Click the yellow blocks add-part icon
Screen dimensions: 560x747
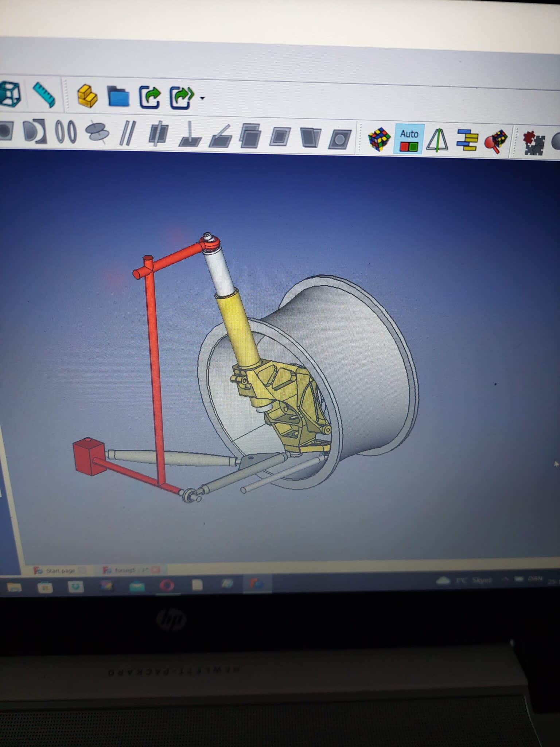point(87,96)
